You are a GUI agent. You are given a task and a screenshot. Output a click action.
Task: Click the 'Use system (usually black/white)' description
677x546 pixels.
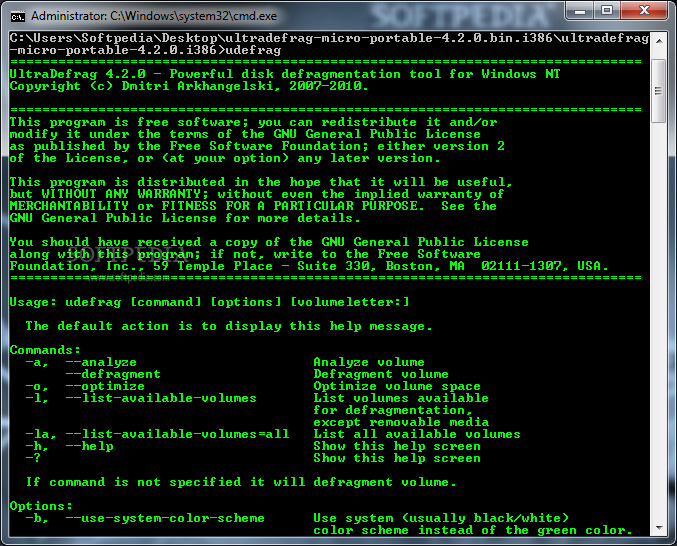441,518
